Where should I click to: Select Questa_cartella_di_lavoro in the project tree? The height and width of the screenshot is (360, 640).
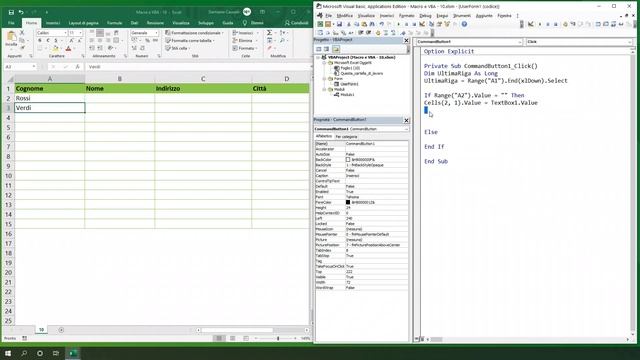(x=358, y=73)
